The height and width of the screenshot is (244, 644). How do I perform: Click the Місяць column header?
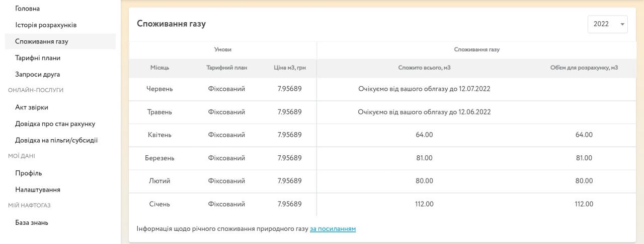(159, 68)
